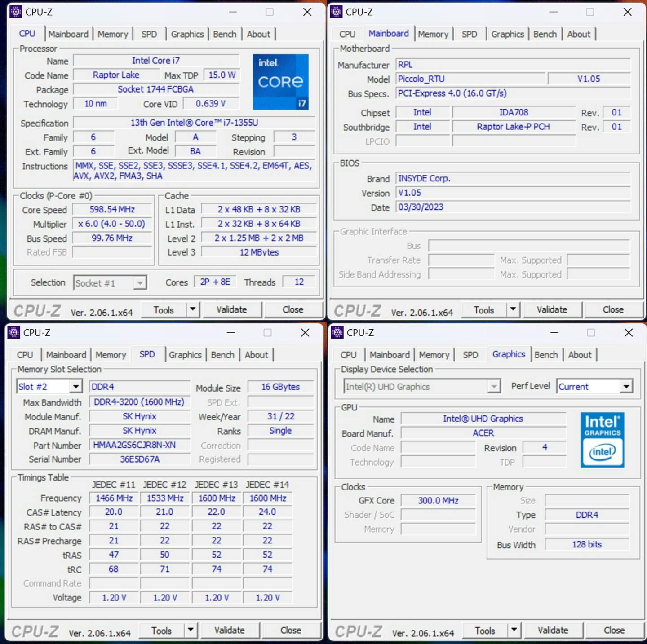Open the Perf Level Current dropdown
Image resolution: width=647 pixels, height=644 pixels.
tap(626, 387)
